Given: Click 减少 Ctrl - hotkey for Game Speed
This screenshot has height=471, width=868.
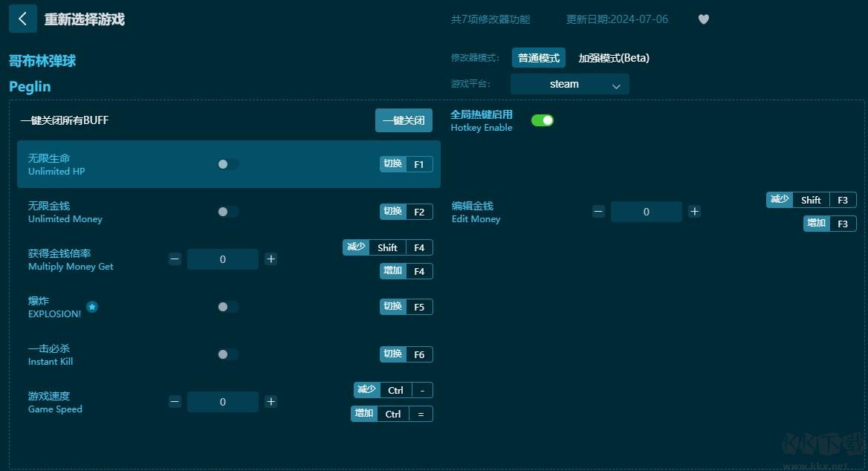Looking at the screenshot, I should 393,390.
